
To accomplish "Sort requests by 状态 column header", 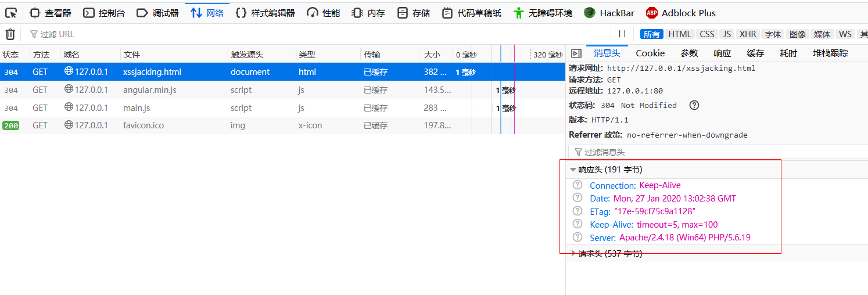I will point(11,55).
